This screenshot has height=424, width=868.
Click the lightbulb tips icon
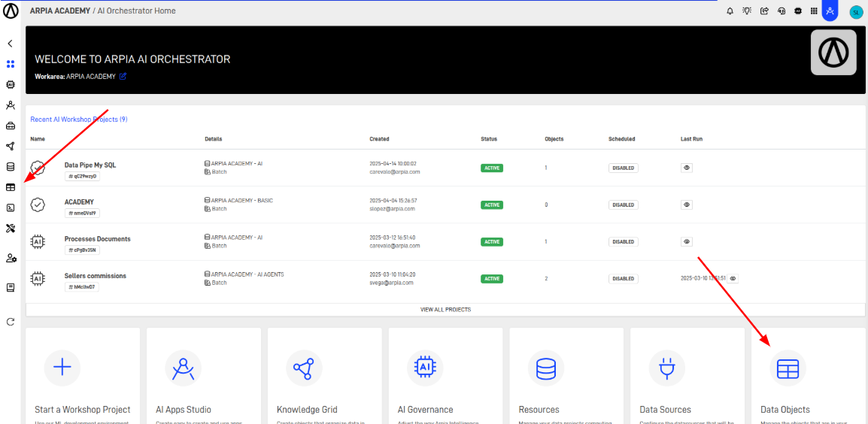point(747,11)
